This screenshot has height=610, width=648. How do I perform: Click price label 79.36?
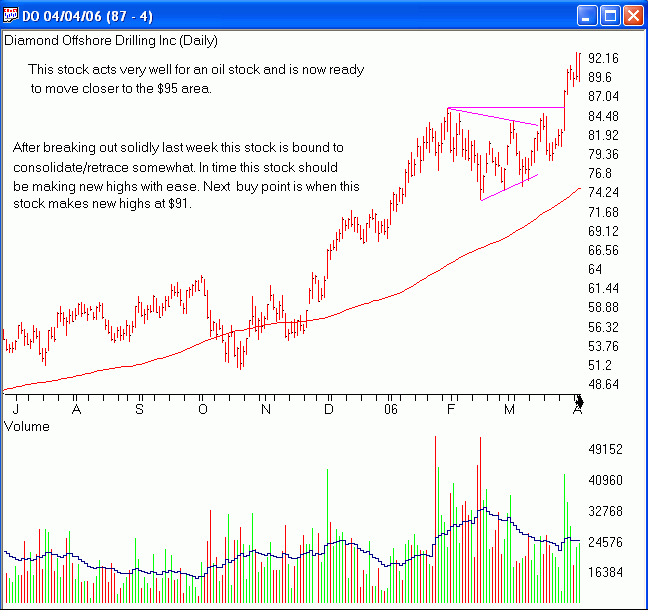[603, 154]
